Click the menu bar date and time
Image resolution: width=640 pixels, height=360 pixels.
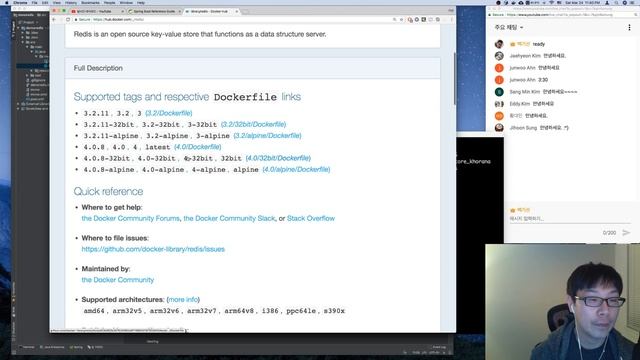(582, 2)
